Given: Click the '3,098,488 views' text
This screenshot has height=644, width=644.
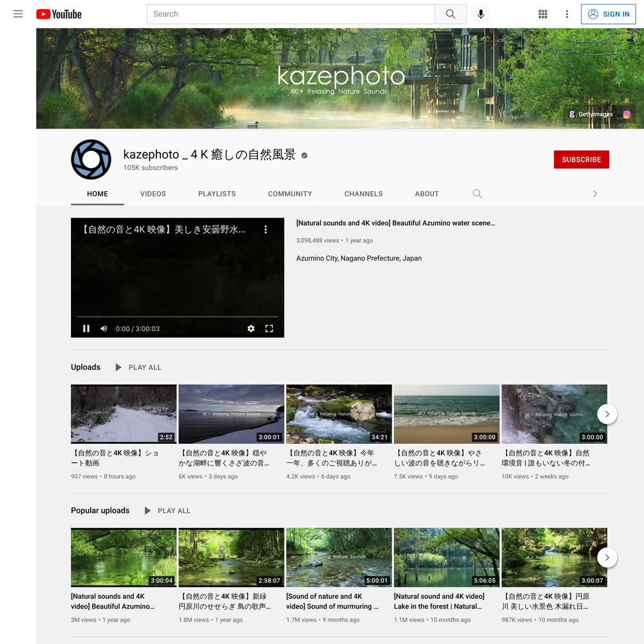Looking at the screenshot, I should [x=317, y=241].
